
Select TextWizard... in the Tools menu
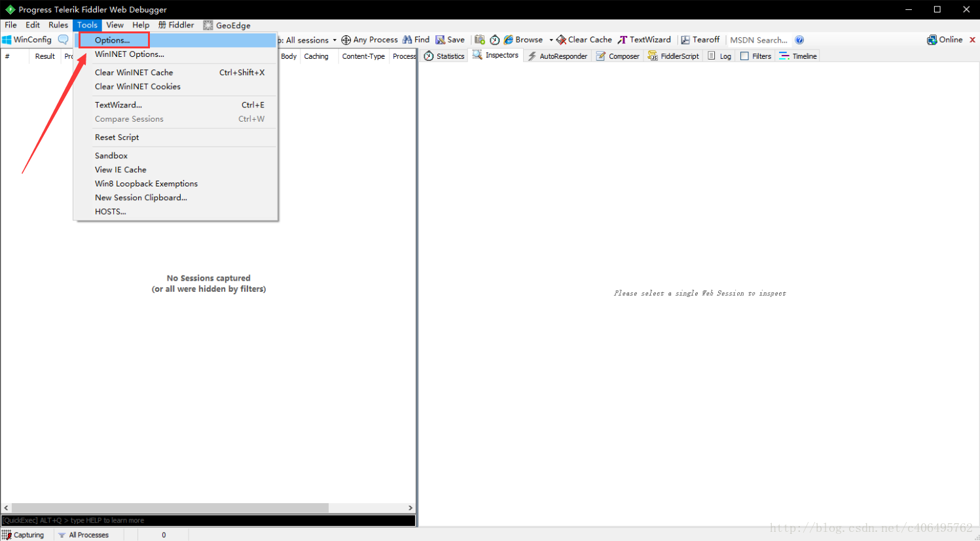coord(176,105)
